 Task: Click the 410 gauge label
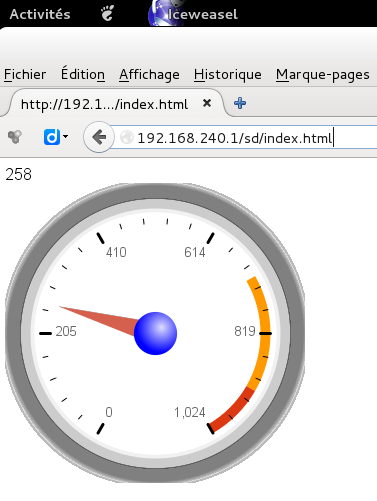116,252
